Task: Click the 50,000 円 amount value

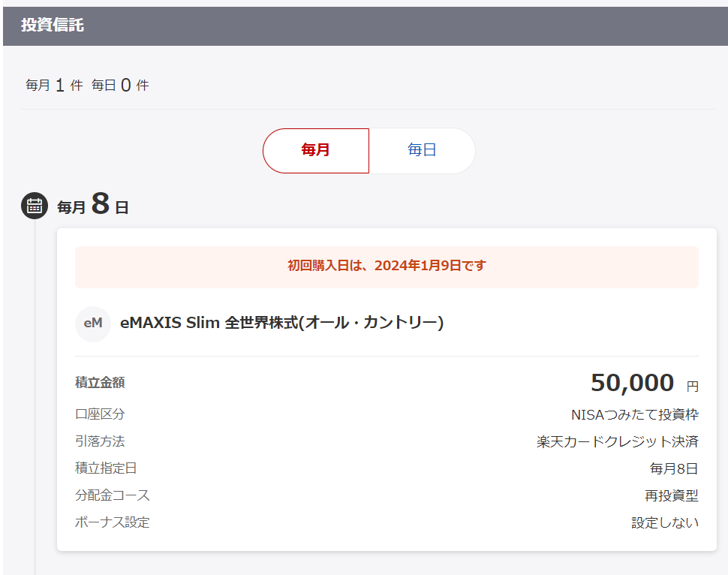Action: [x=645, y=383]
